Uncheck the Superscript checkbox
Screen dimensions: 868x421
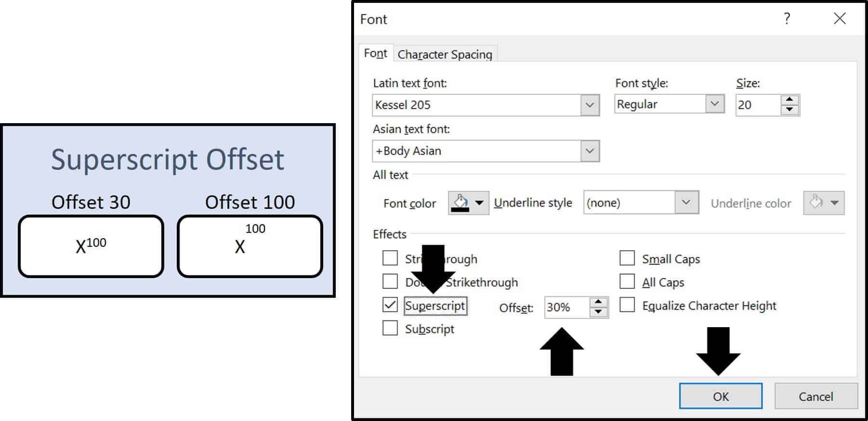pyautogui.click(x=390, y=305)
